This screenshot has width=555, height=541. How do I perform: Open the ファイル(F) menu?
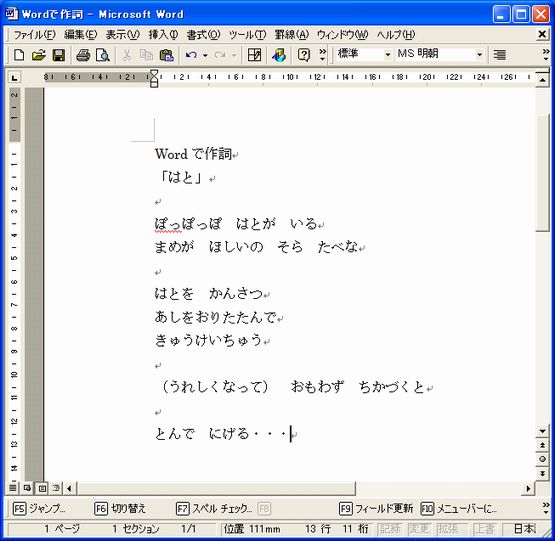click(x=34, y=35)
